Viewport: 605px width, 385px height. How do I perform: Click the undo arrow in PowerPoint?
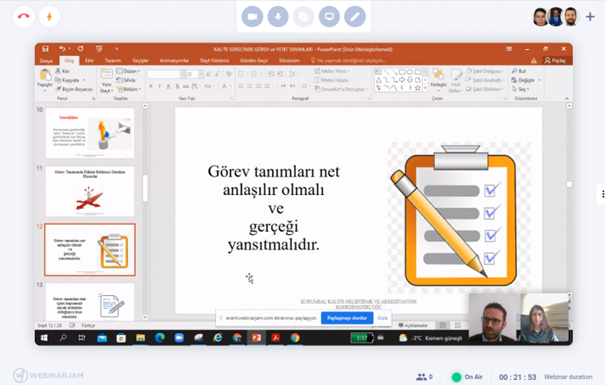tap(62, 49)
